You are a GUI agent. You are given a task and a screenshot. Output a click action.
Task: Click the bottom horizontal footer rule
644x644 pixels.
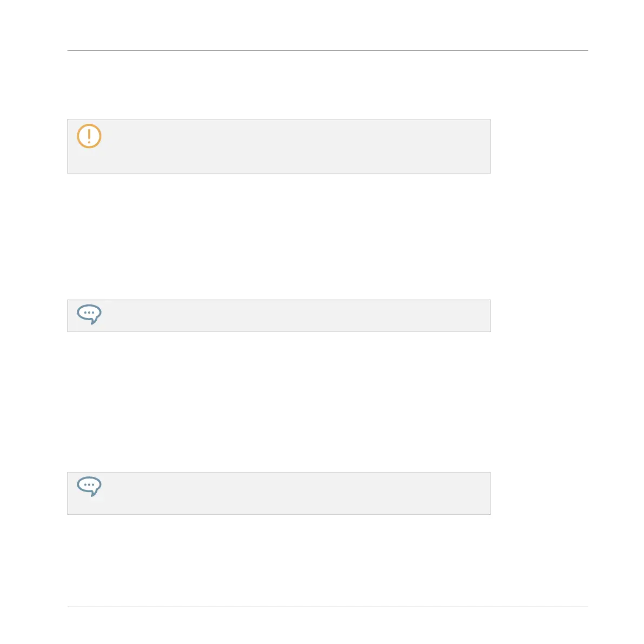tap(328, 607)
